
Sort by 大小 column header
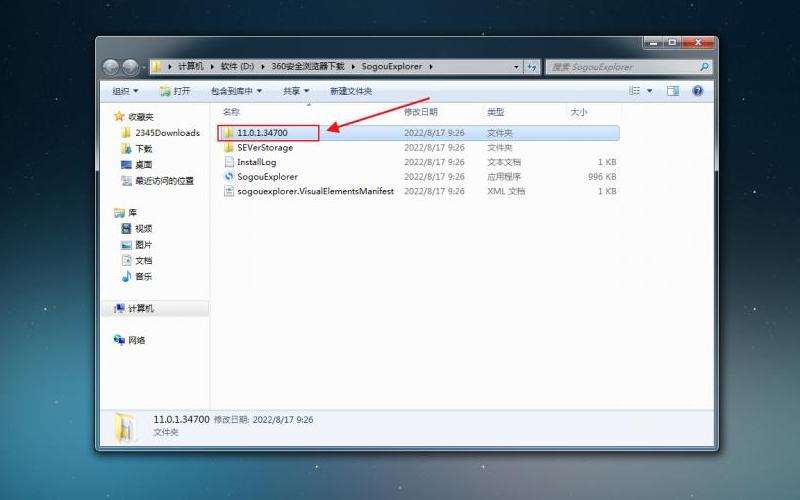coord(579,112)
